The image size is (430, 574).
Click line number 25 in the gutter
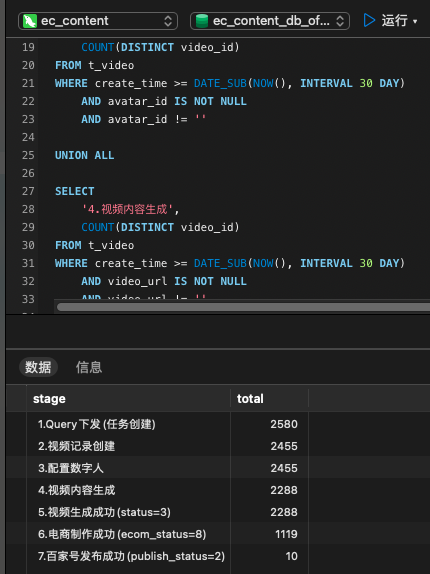tap(28, 155)
